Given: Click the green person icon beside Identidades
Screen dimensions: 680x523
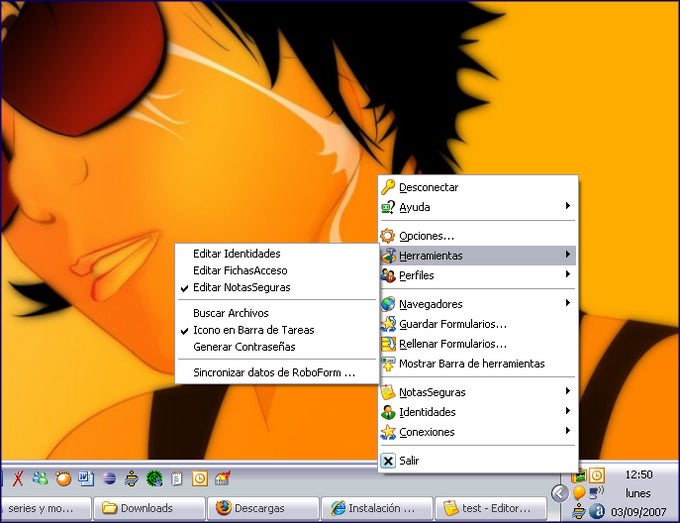Looking at the screenshot, I should click(x=388, y=412).
